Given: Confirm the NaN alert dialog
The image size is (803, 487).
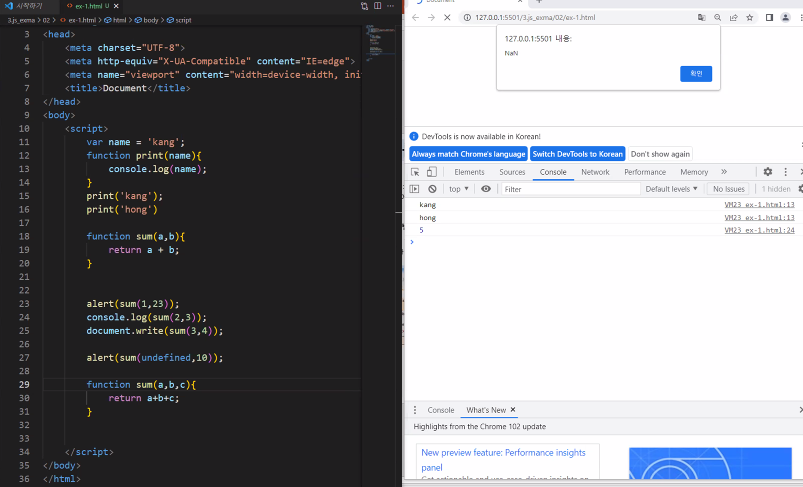Looking at the screenshot, I should click(696, 74).
